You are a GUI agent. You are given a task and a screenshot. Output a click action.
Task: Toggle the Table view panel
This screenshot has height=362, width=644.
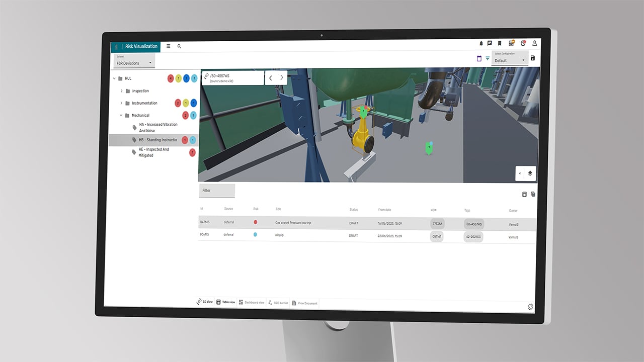pos(226,302)
